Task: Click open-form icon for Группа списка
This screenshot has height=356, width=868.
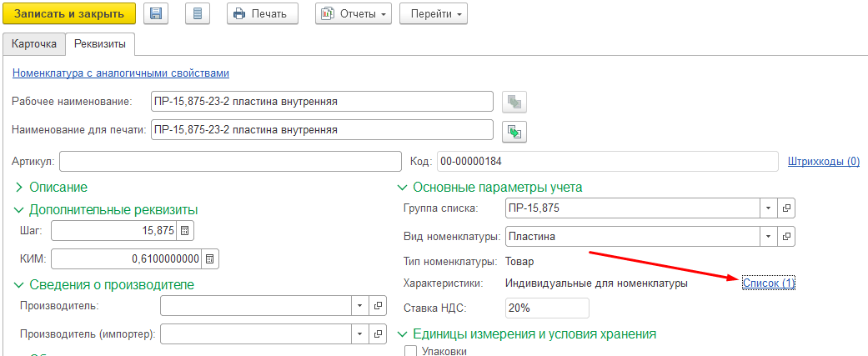Action: pos(786,208)
